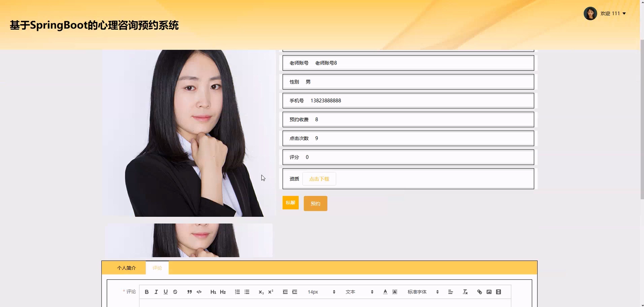Open the text color picker
644x307 pixels.
385,292
